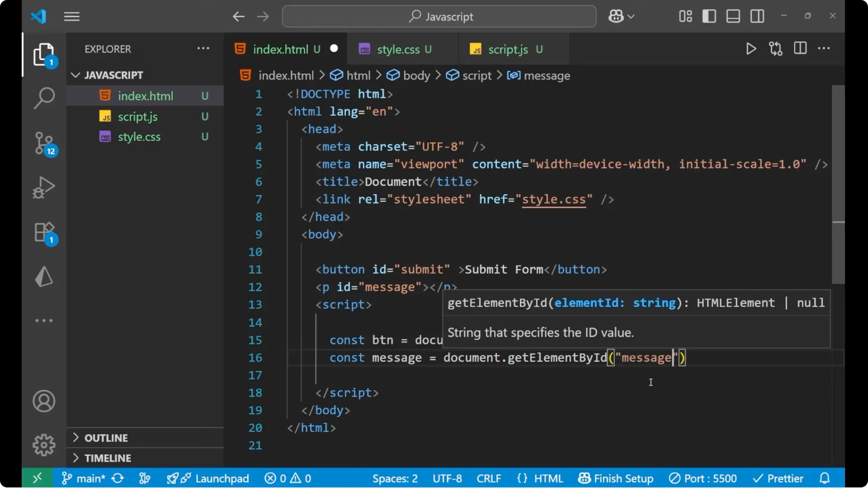Open the hamburger menu
This screenshot has height=488, width=868.
(71, 16)
